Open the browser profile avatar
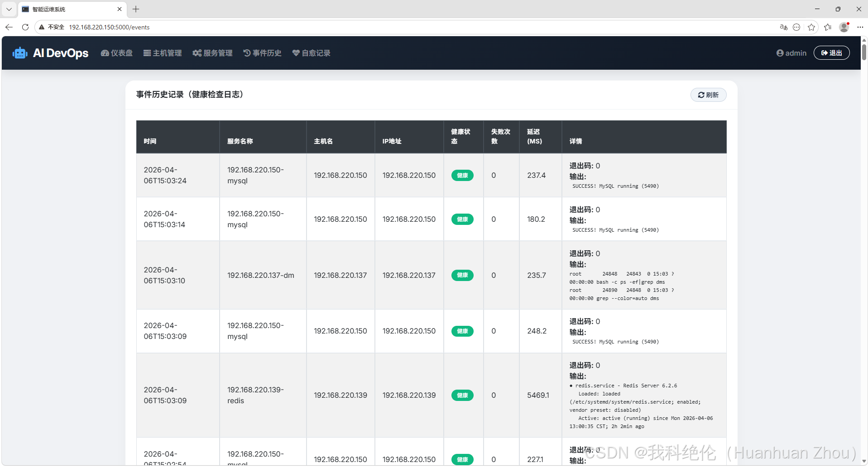Image resolution: width=868 pixels, height=467 pixels. coord(844,27)
